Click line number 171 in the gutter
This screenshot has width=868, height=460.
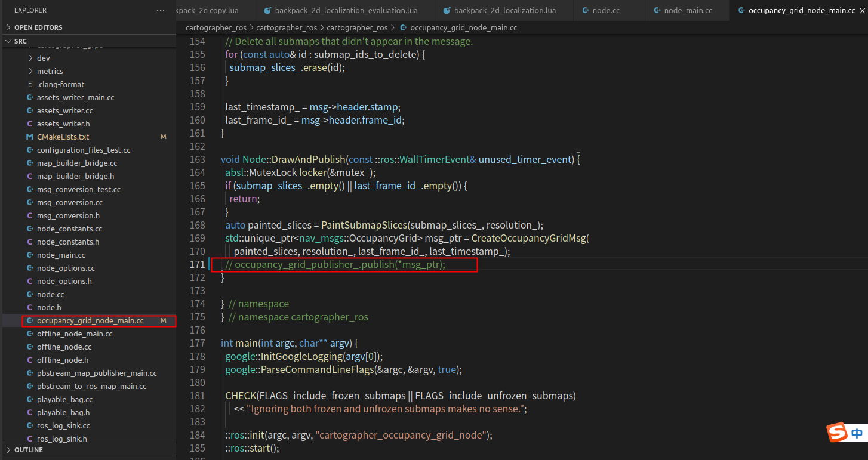[198, 264]
